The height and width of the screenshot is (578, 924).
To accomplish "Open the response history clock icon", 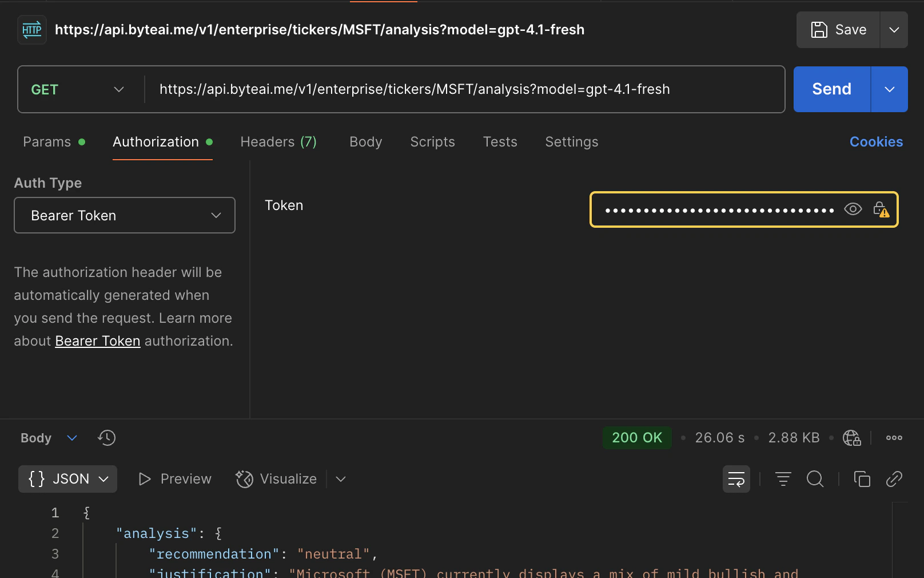I will 107,438.
